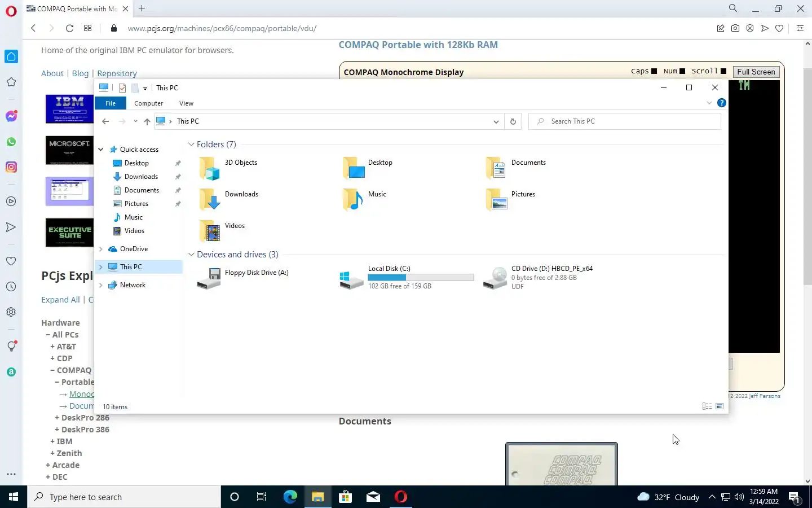Open Messenger in Opera sidebar
Viewport: 812px width, 508px height.
tap(11, 116)
